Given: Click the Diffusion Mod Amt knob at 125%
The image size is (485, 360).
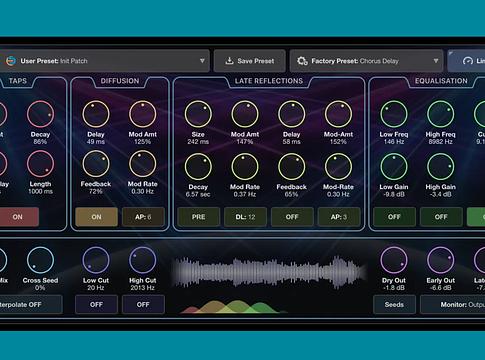Looking at the screenshot, I should click(x=143, y=114).
